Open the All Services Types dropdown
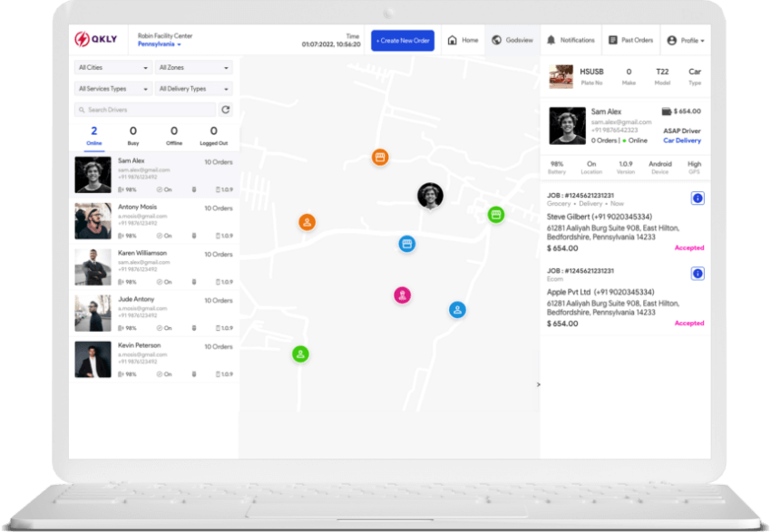Image resolution: width=771 pixels, height=532 pixels. pyautogui.click(x=112, y=89)
